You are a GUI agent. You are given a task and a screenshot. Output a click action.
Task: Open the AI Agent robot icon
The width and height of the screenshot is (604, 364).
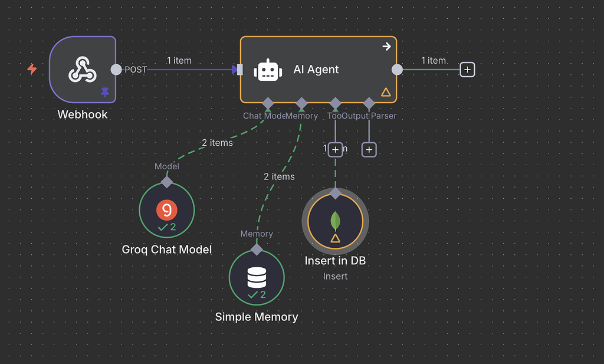[x=268, y=69]
